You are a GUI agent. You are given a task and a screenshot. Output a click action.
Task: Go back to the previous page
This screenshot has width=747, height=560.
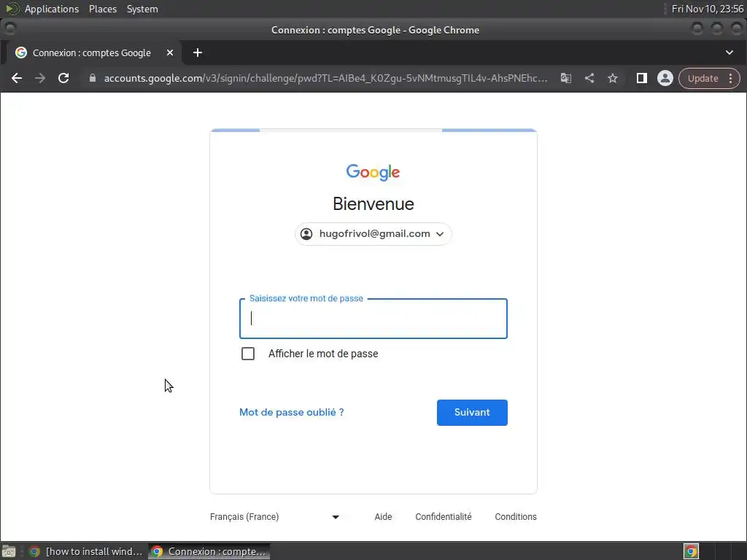(17, 78)
